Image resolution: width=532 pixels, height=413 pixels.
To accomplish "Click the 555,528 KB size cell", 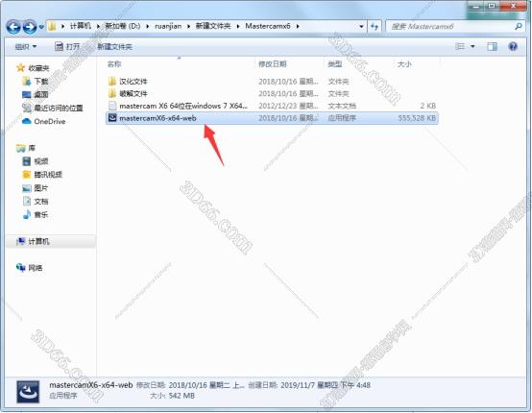I will tap(417, 118).
